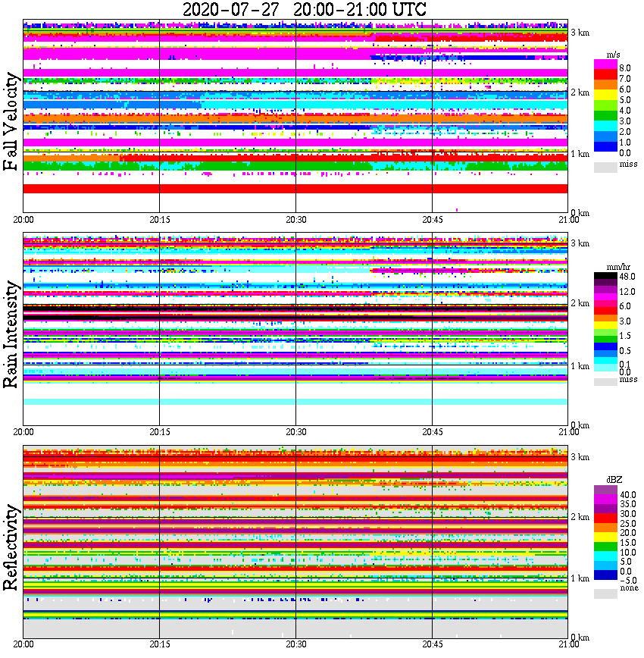
Task: Click the "20:00" tick under the Rain Intensity panel
Action: pos(23,432)
